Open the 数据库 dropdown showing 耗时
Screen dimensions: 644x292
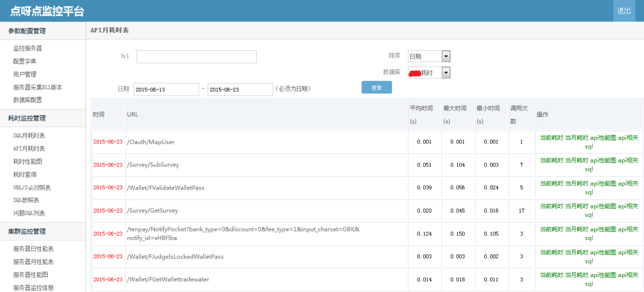click(429, 73)
